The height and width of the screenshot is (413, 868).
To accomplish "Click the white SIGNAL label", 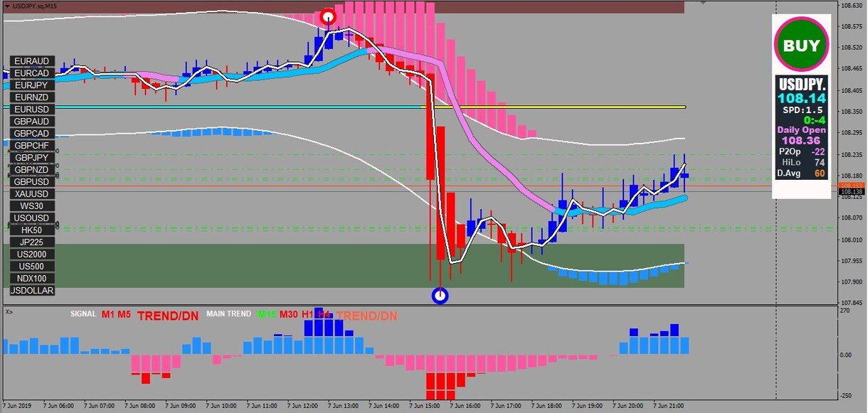I will [83, 313].
